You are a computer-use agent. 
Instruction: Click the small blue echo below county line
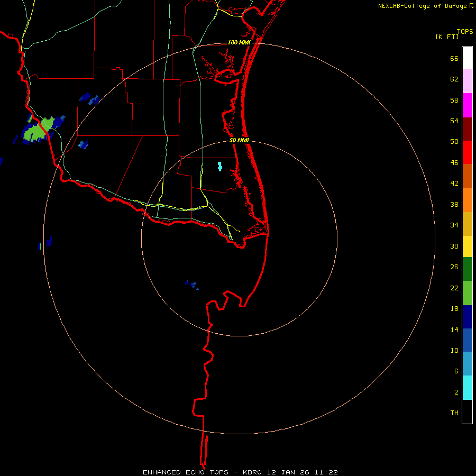coord(83,144)
